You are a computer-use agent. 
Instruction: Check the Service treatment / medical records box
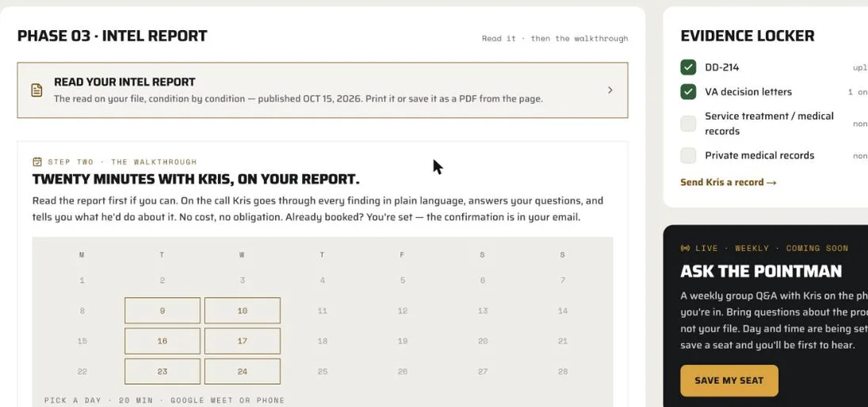pyautogui.click(x=688, y=124)
